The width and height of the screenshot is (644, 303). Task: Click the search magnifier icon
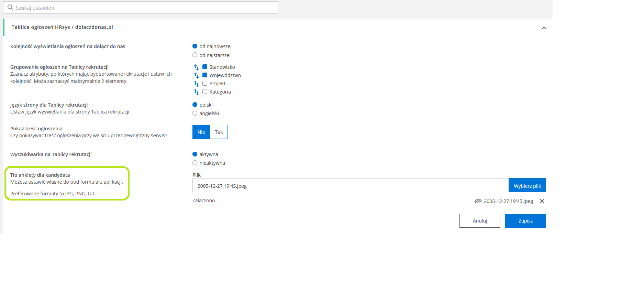click(x=10, y=8)
